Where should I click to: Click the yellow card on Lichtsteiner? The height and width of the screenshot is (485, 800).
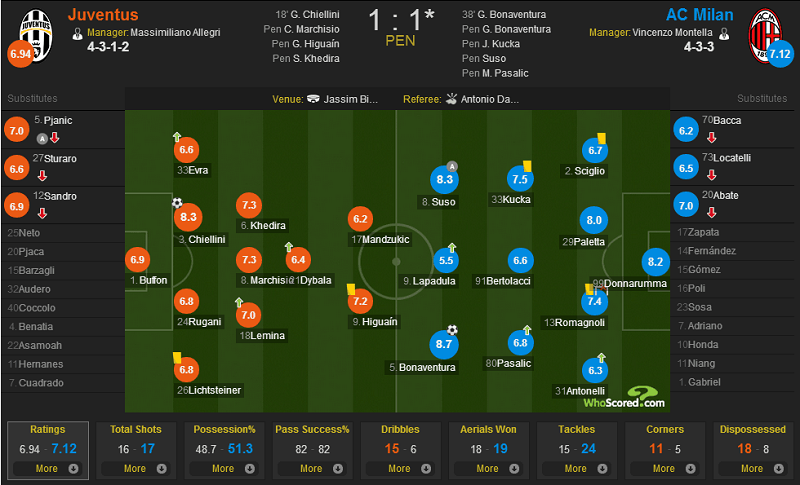(x=177, y=357)
